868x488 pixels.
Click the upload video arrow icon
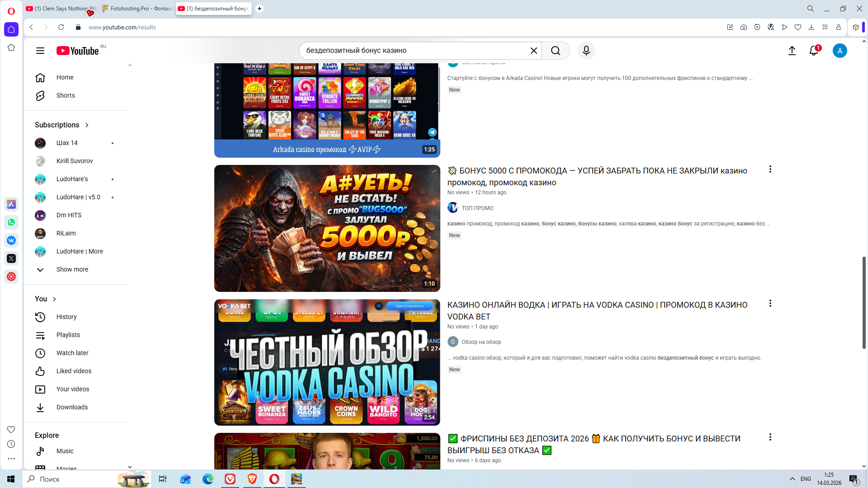[x=792, y=51]
